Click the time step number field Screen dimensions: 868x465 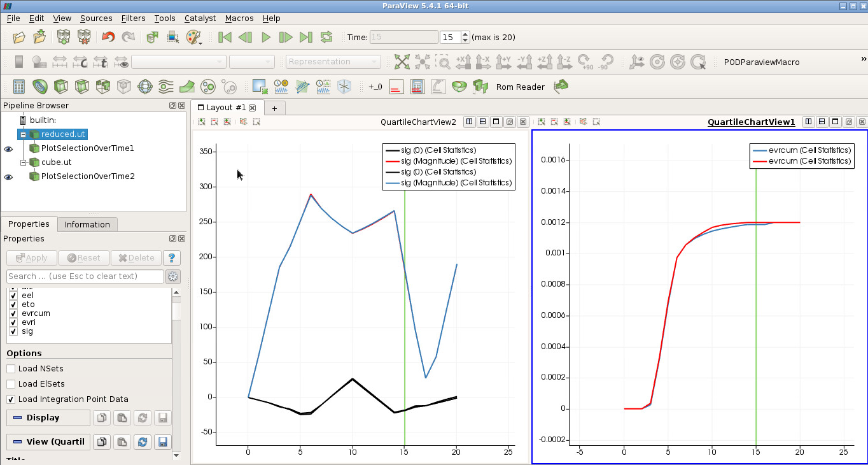click(450, 37)
